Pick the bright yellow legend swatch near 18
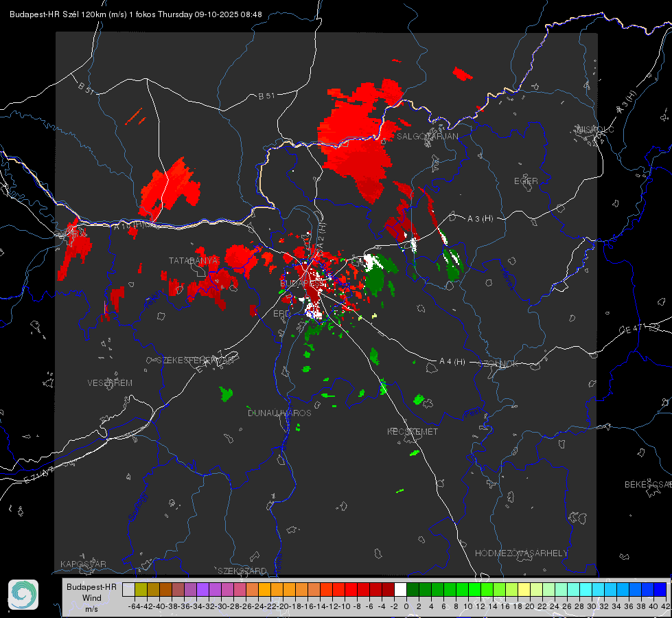 click(x=524, y=589)
